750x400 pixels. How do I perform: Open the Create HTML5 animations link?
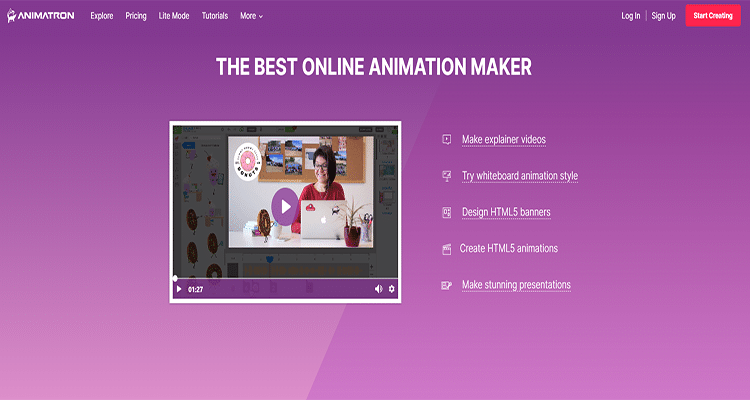(x=508, y=248)
